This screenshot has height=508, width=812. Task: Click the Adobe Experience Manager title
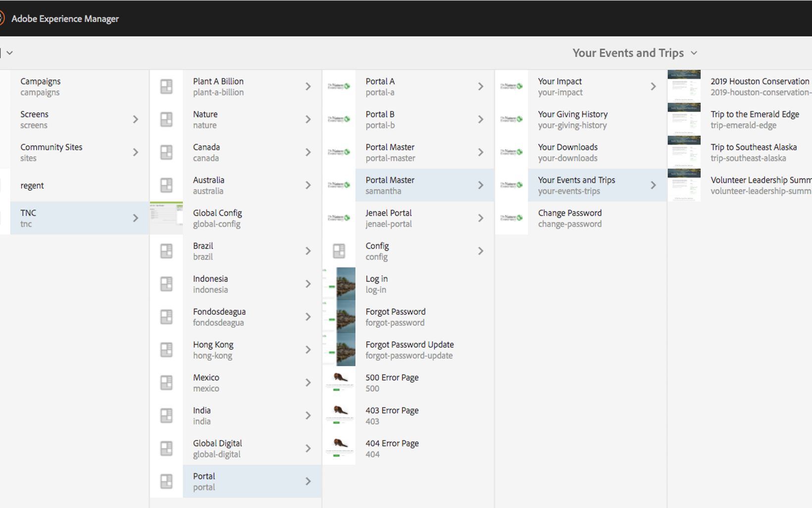pyautogui.click(x=65, y=19)
